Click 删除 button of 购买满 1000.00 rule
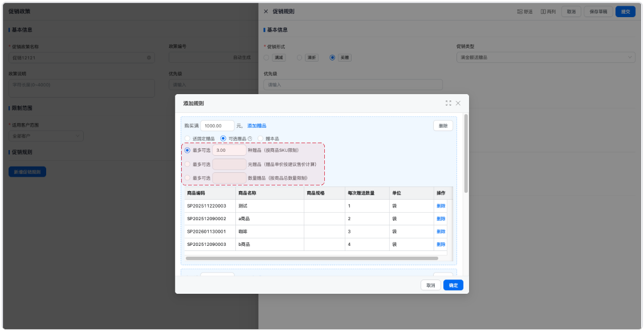 [x=443, y=125]
